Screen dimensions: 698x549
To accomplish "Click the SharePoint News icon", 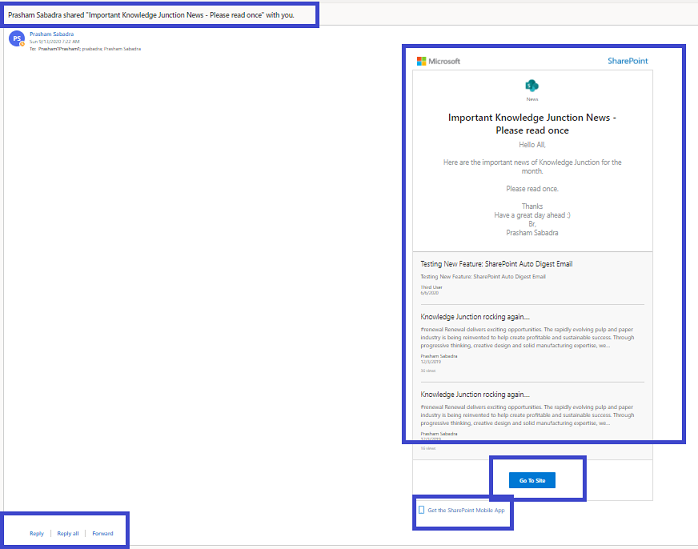I will (x=532, y=85).
